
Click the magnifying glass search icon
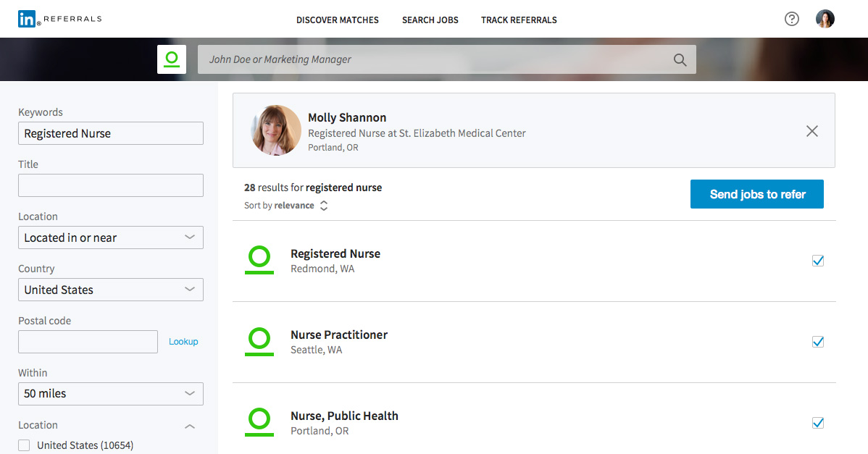[x=680, y=60]
